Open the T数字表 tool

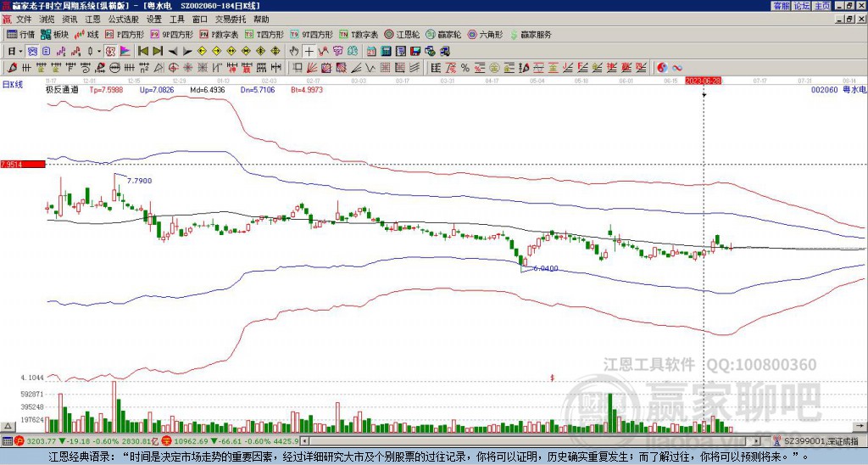[x=359, y=34]
